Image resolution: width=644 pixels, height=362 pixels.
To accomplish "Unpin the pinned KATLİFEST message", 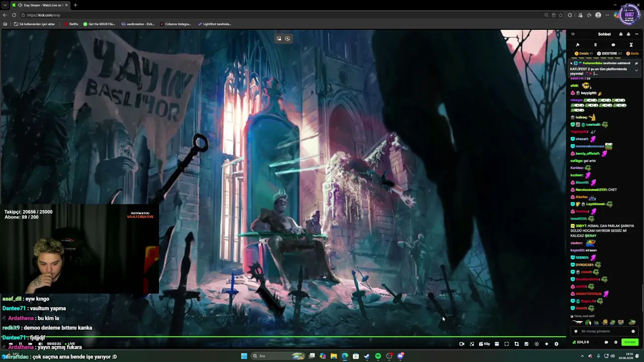I will (636, 63).
